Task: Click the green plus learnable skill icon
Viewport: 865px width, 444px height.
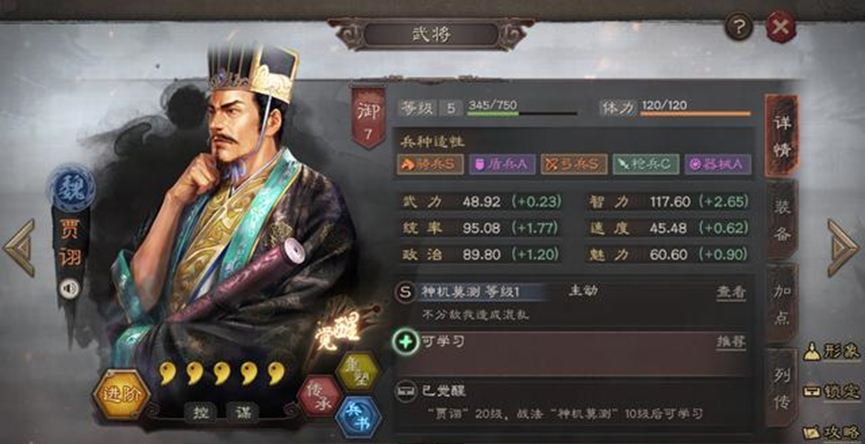Action: pyautogui.click(x=406, y=342)
